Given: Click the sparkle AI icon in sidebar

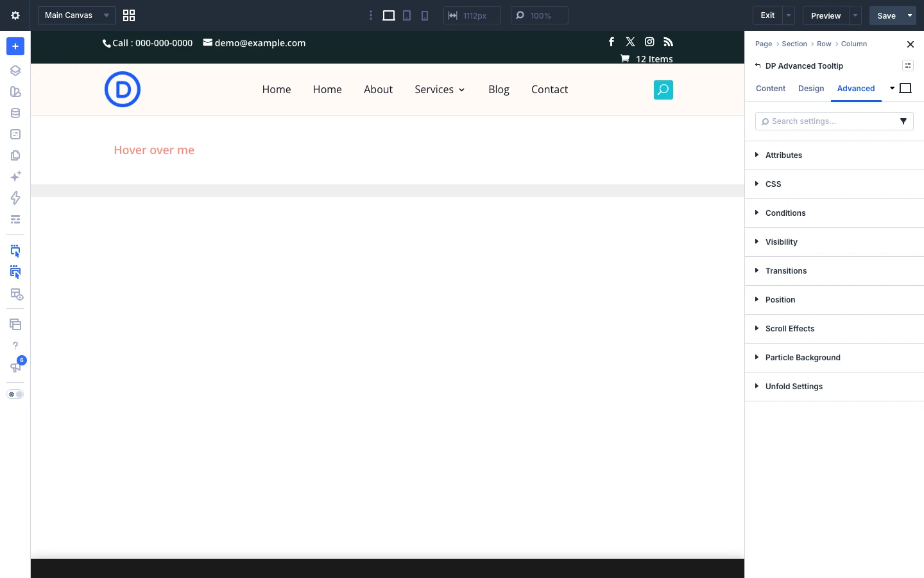Looking at the screenshot, I should click(x=15, y=177).
